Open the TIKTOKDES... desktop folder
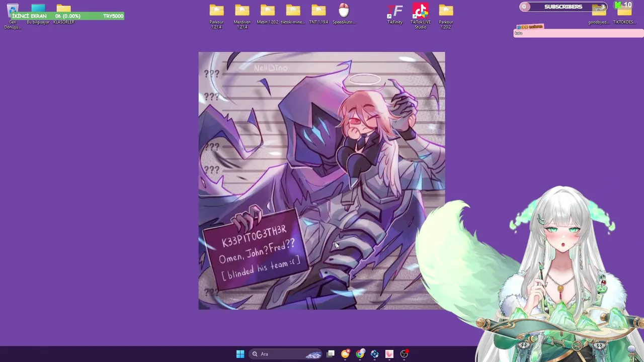The height and width of the screenshot is (362, 644). tap(624, 14)
